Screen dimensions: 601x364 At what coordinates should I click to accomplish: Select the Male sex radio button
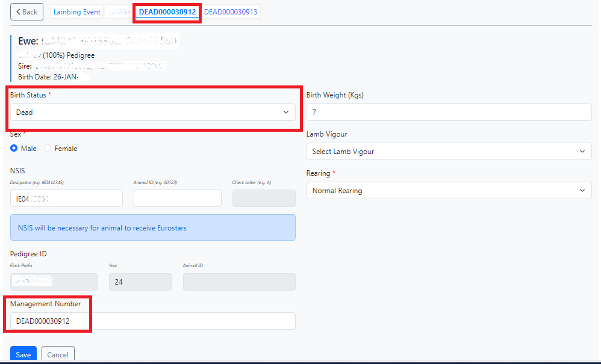tap(14, 149)
